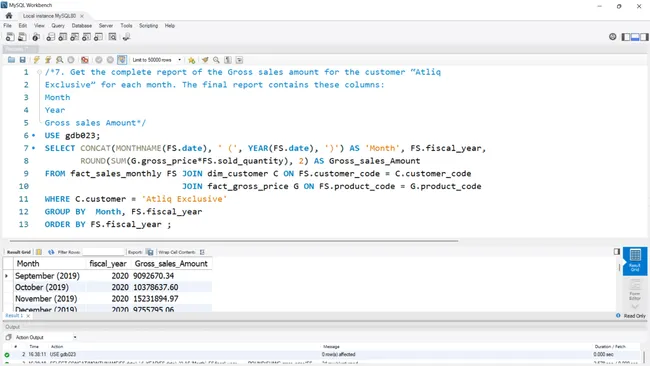Select the 10378637.60 cell
This screenshot has height=366, width=650.
coord(171,287)
